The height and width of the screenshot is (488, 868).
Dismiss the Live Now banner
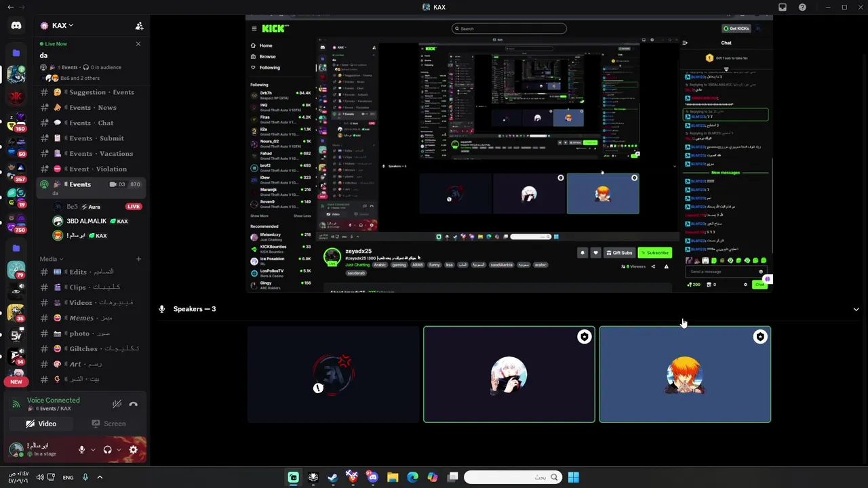tap(138, 44)
